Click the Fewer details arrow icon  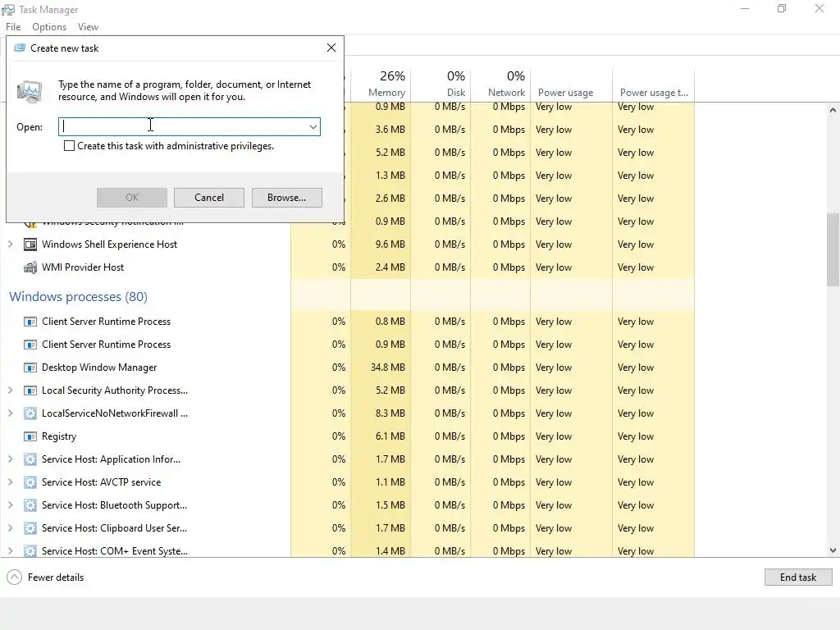point(15,577)
